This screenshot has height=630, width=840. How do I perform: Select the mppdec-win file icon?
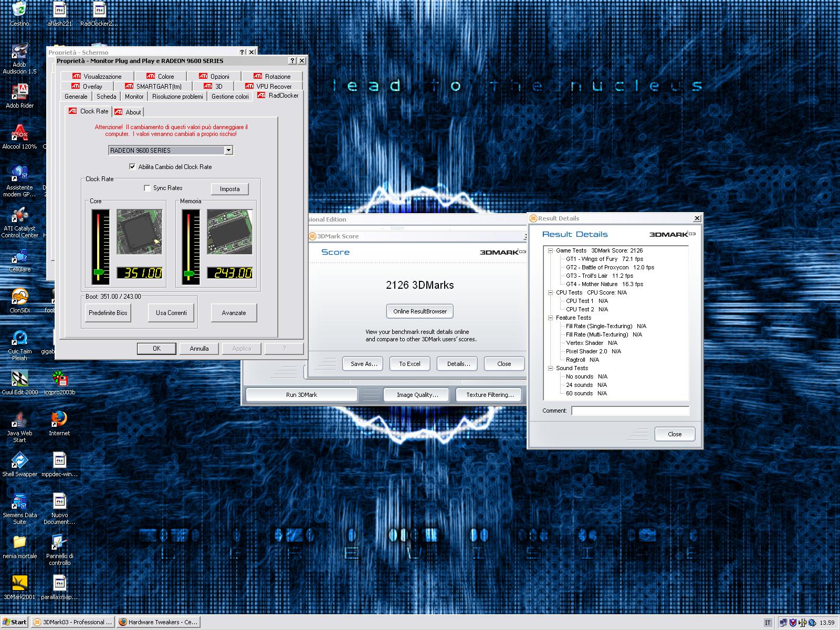coord(59,460)
